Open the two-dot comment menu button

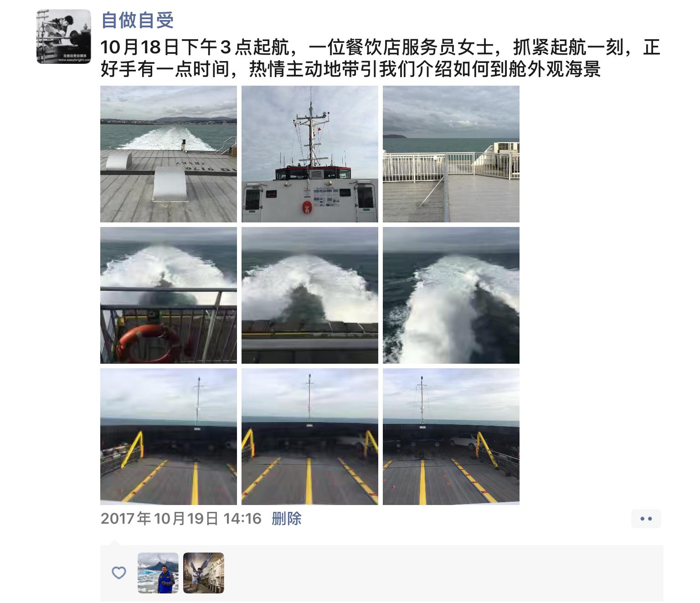click(x=646, y=519)
